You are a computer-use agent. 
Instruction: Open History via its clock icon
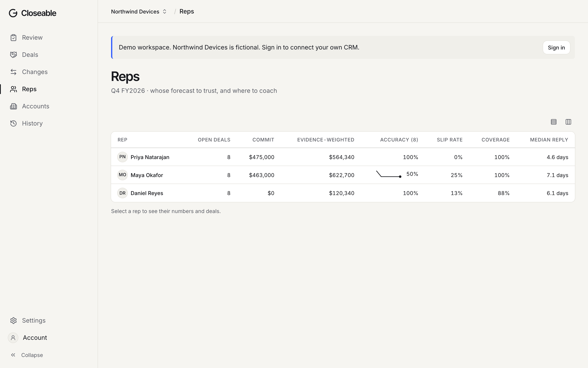pyautogui.click(x=13, y=123)
